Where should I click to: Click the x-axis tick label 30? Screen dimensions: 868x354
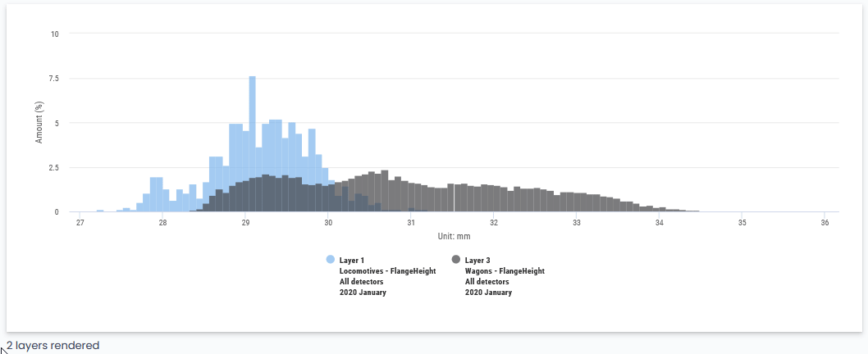[328, 223]
